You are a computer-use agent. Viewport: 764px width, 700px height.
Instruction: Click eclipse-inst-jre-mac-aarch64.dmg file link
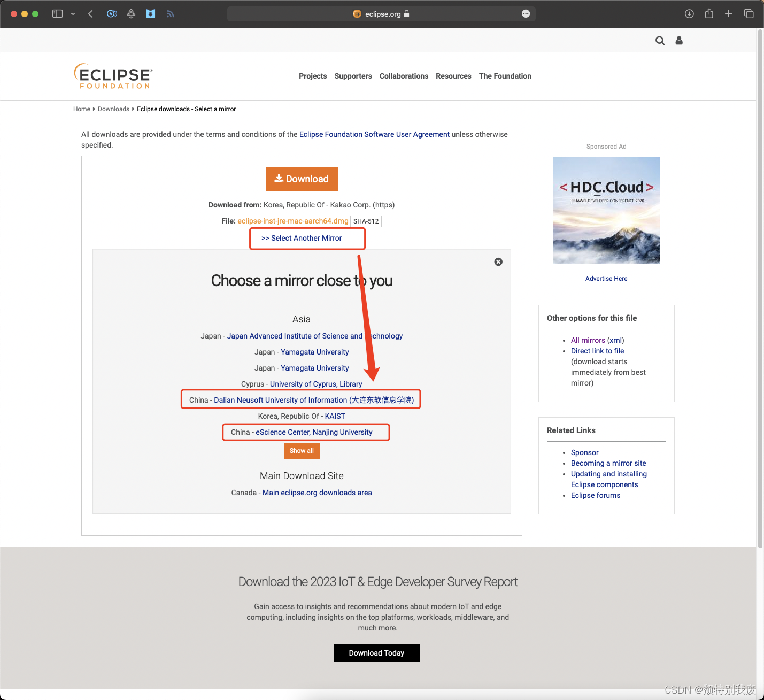coord(293,221)
